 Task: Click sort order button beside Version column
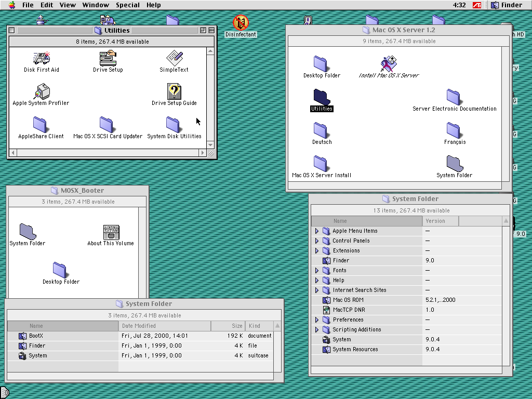[506, 221]
